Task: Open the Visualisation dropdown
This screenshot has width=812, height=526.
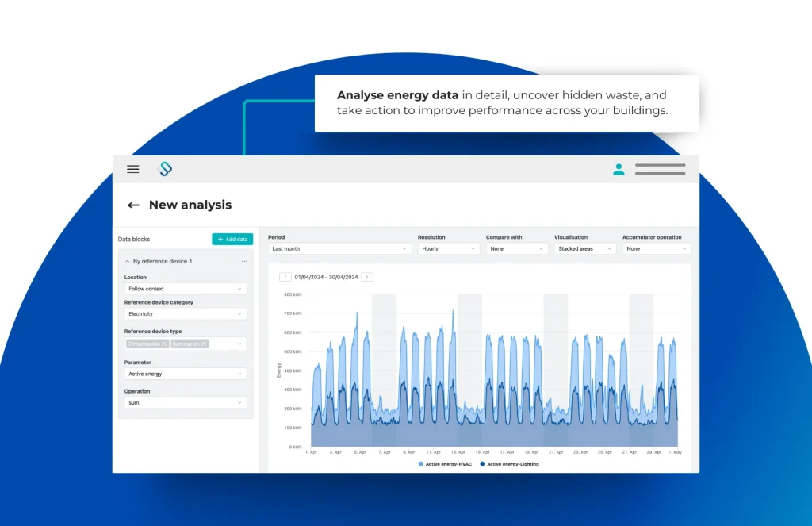Action: coord(585,248)
